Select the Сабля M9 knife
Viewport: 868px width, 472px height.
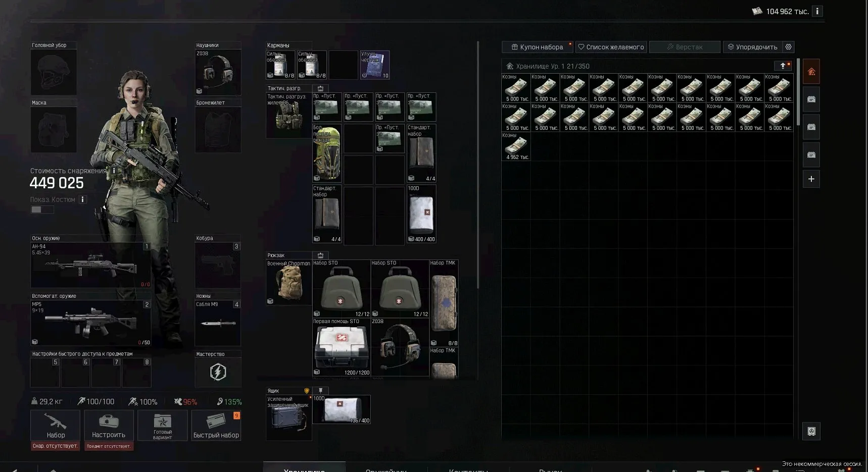click(218, 323)
